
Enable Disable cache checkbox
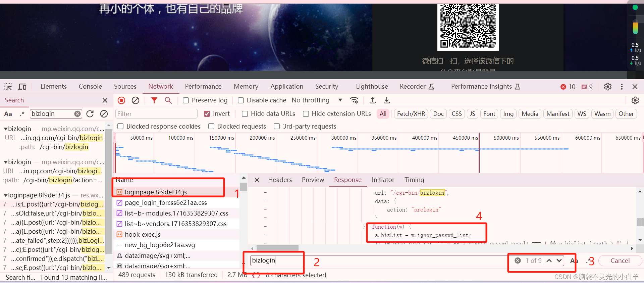click(x=241, y=100)
